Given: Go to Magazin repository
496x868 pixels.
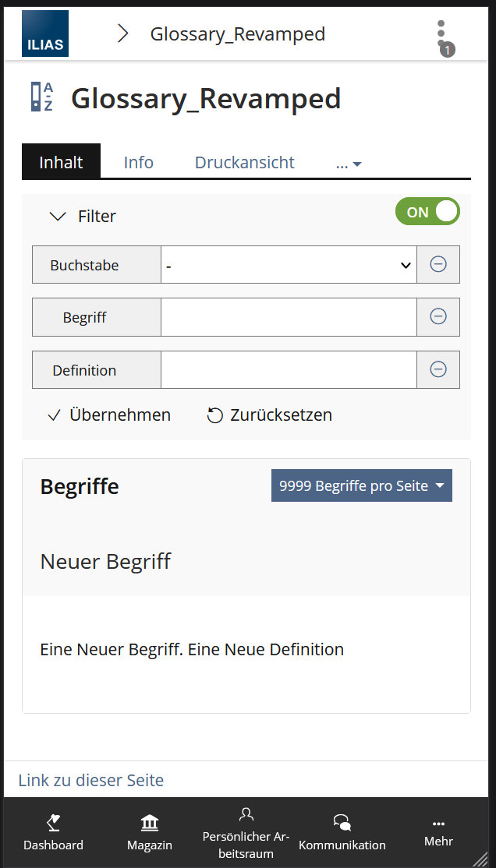Looking at the screenshot, I should 150,832.
